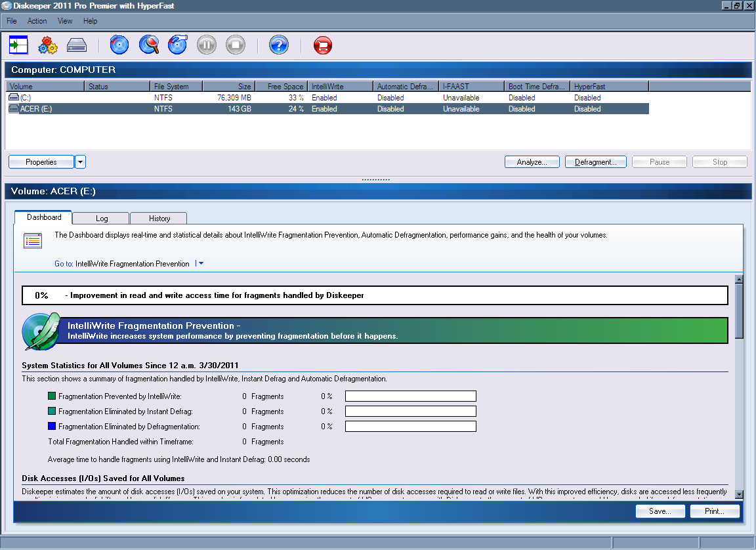The width and height of the screenshot is (756, 550).
Task: Open the Action menu
Action: 37,21
